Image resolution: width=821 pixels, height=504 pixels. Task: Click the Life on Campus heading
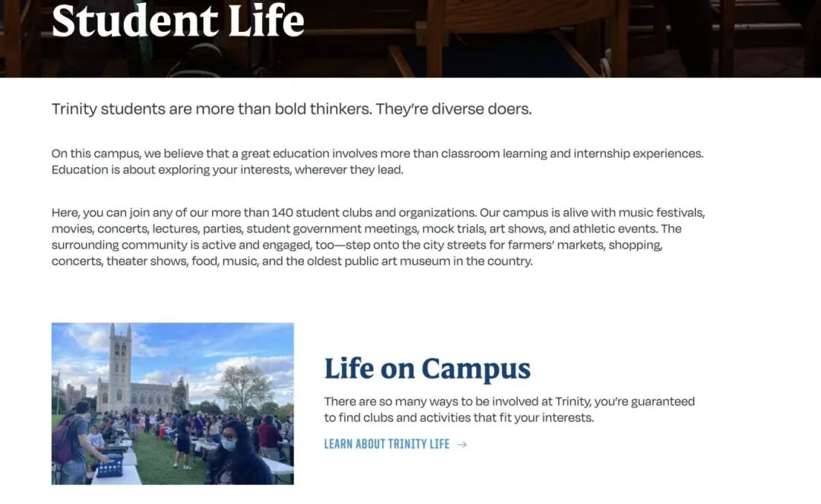tap(427, 369)
